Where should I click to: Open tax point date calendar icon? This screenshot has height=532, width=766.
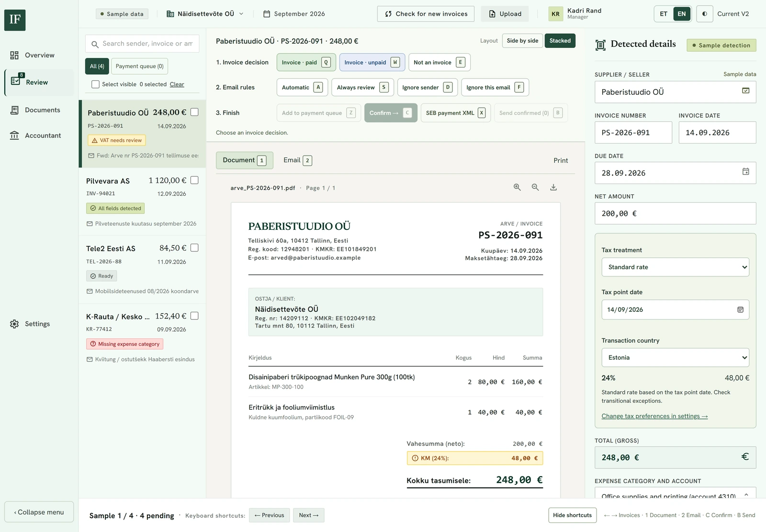click(x=740, y=310)
